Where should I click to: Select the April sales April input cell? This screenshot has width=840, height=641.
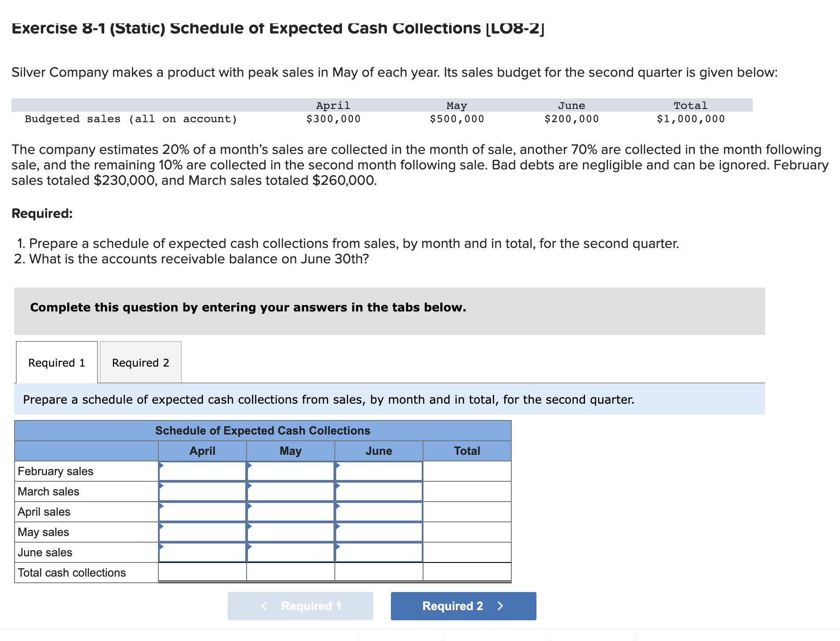[x=202, y=511]
